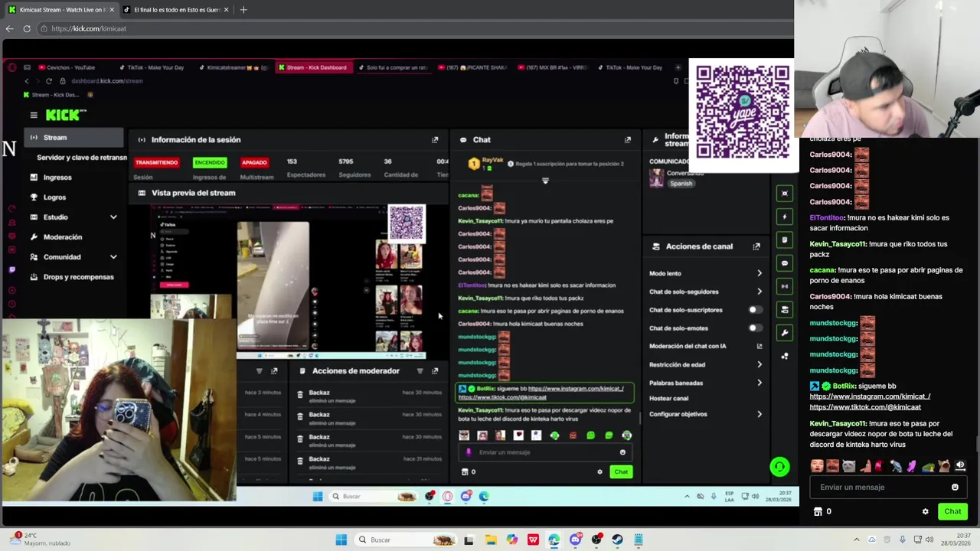Select Stream - Kick Dashboard tab in streamed browser
980x551 pixels.
(312, 67)
